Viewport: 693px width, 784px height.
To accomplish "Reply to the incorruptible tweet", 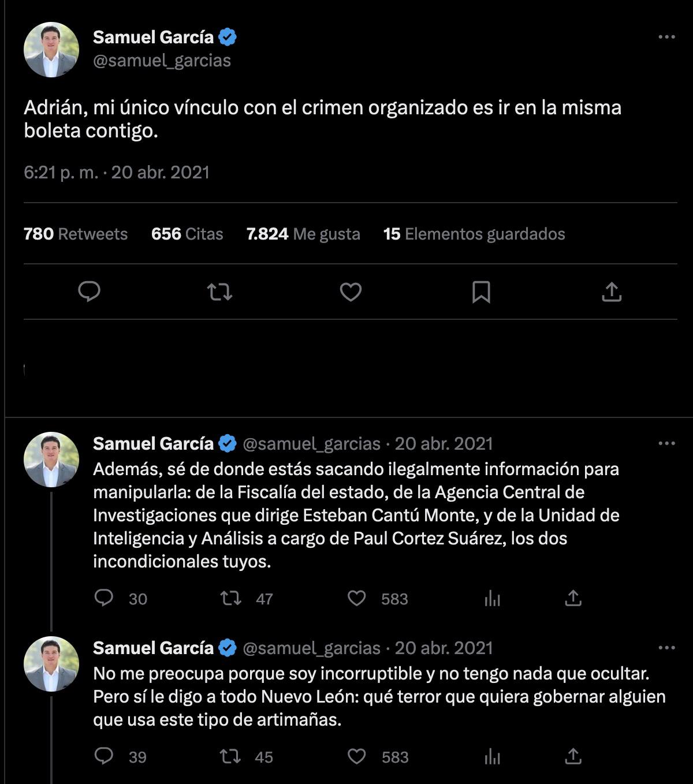I will 104,756.
